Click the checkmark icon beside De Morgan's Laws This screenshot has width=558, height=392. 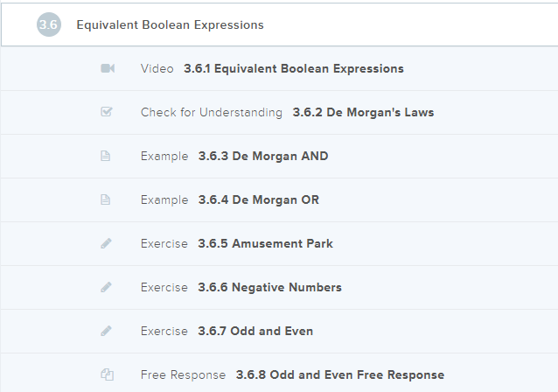click(x=107, y=112)
